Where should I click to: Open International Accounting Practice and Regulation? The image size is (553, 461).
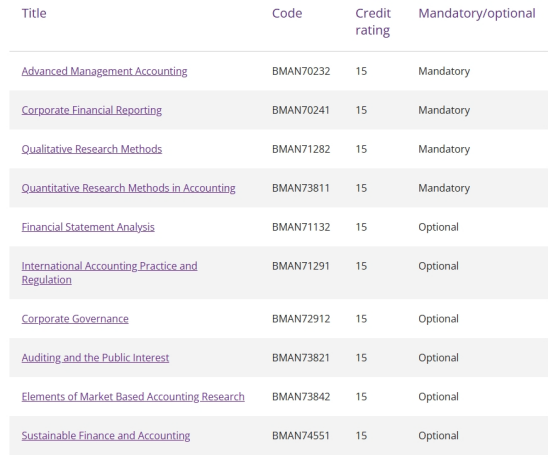109,273
